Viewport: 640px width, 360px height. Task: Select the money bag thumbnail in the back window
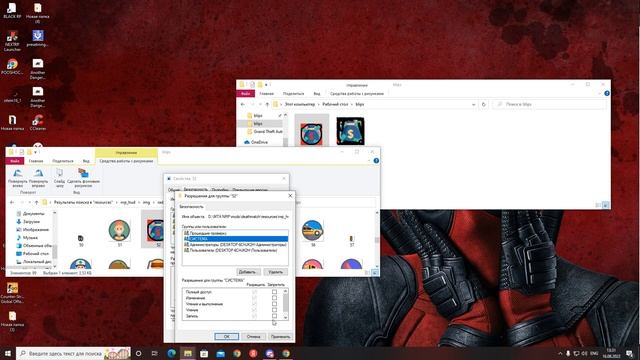coord(350,131)
